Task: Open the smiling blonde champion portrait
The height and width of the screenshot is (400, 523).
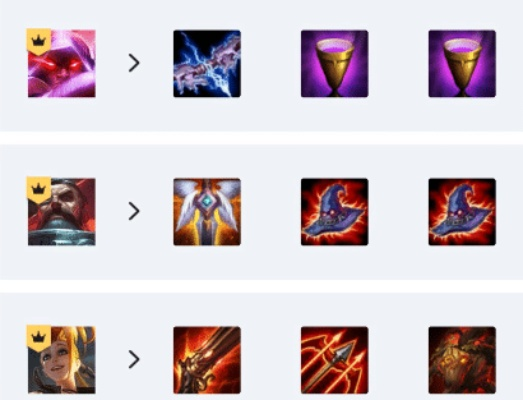Action: pos(62,360)
